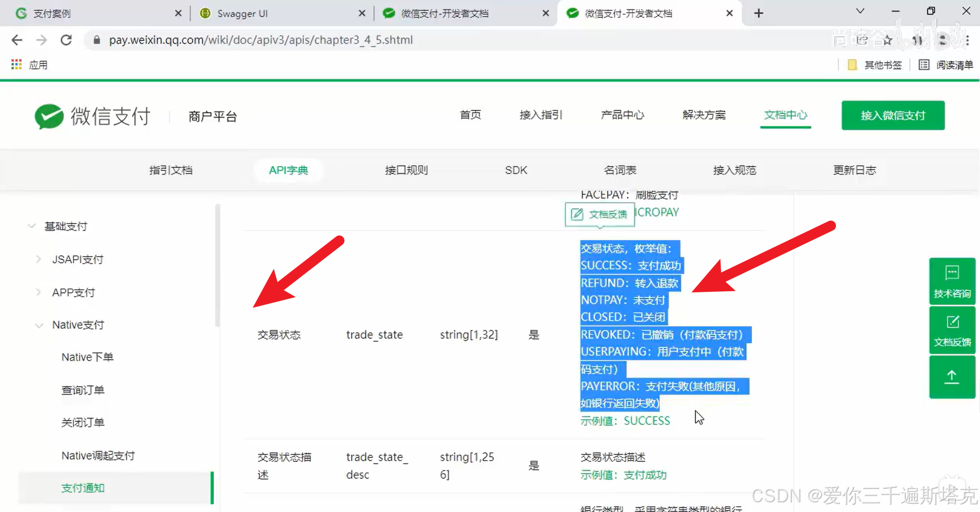Select 接入规范 sub-navigation tab
The image size is (980, 512).
734,170
